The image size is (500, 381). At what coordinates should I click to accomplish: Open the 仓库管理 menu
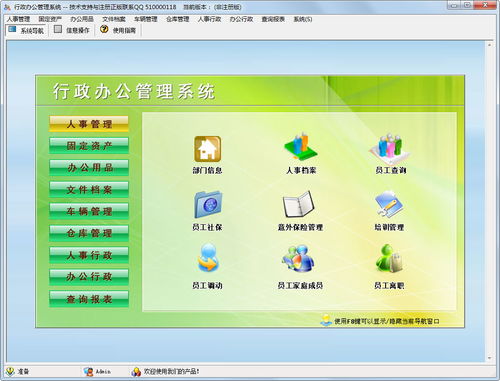tap(178, 19)
